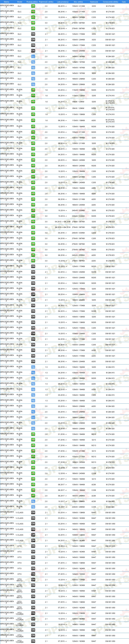Screen dimensions: 129x644
Task: Click the Model column header
Action: click(19, 2)
